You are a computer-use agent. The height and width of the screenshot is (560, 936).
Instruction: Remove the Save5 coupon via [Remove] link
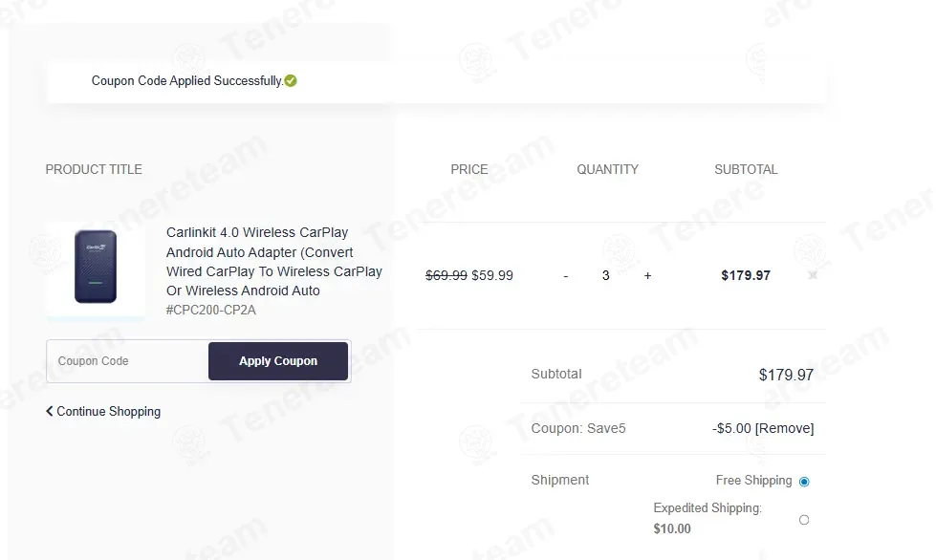coord(784,428)
